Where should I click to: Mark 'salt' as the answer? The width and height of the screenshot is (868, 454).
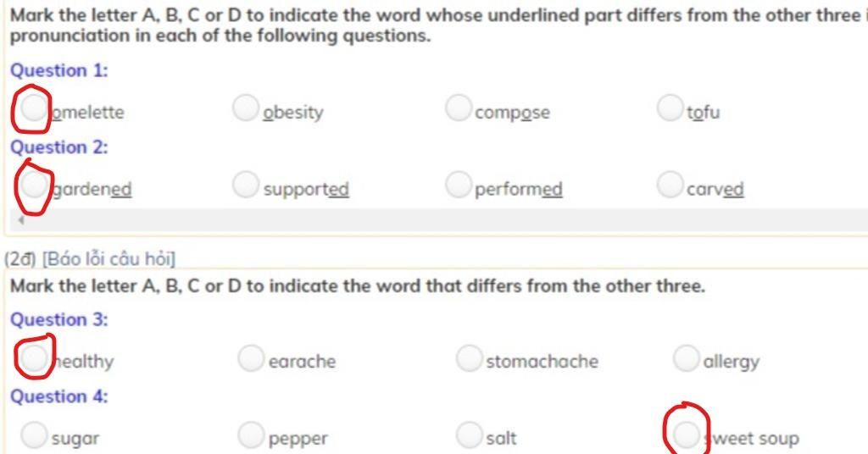(x=469, y=435)
